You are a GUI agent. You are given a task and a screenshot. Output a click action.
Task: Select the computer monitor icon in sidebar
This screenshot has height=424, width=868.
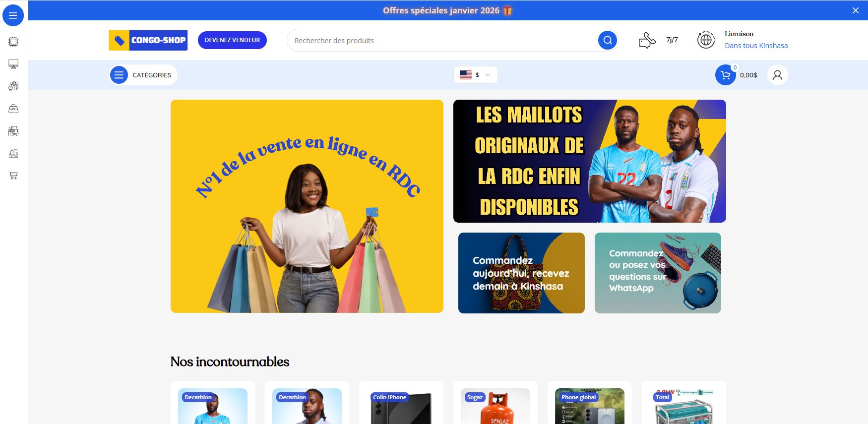13,64
